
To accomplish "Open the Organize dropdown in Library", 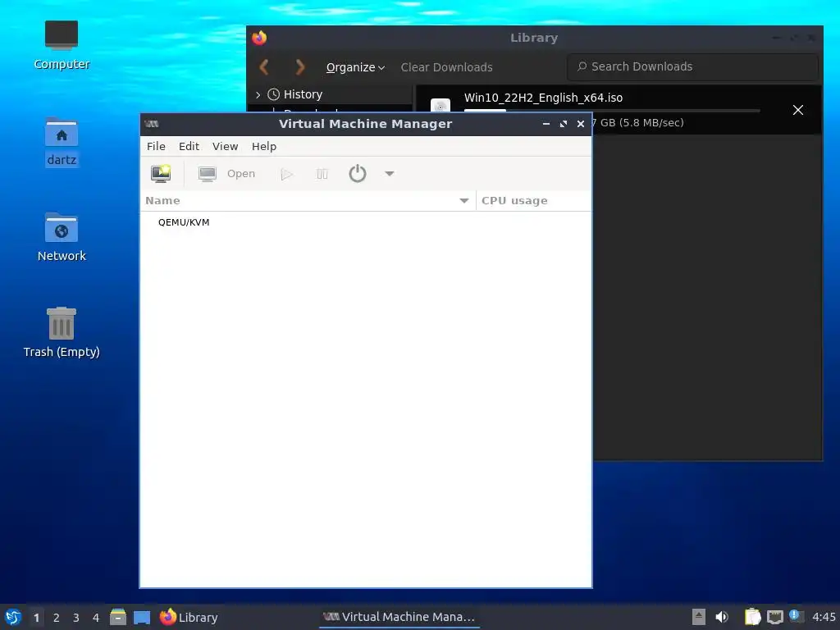I will coord(355,67).
